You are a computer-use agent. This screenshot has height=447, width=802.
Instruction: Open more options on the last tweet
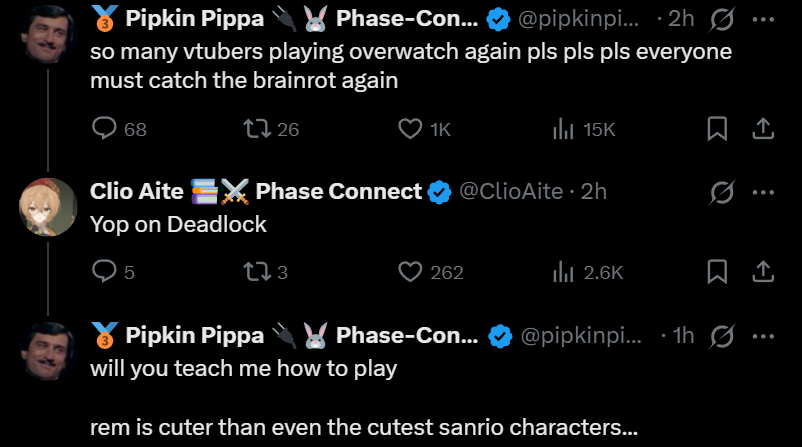click(x=762, y=336)
